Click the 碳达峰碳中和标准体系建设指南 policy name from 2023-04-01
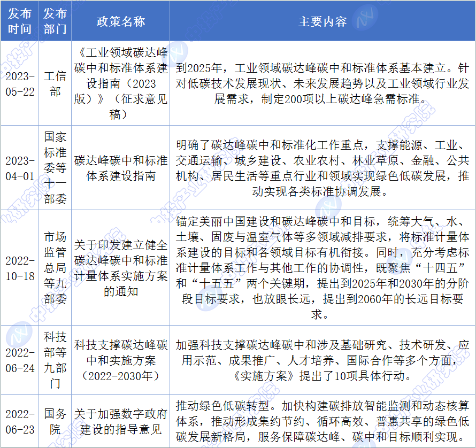 click(x=120, y=168)
